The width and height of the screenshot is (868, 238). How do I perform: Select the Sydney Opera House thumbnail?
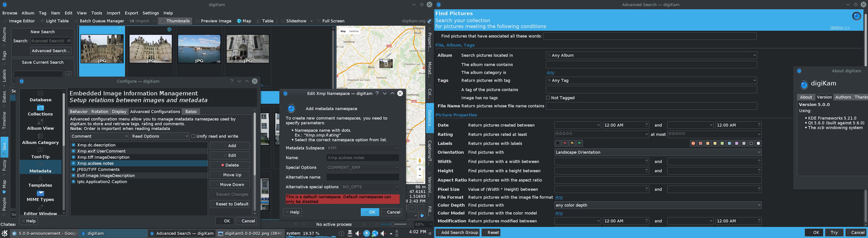pos(199,49)
